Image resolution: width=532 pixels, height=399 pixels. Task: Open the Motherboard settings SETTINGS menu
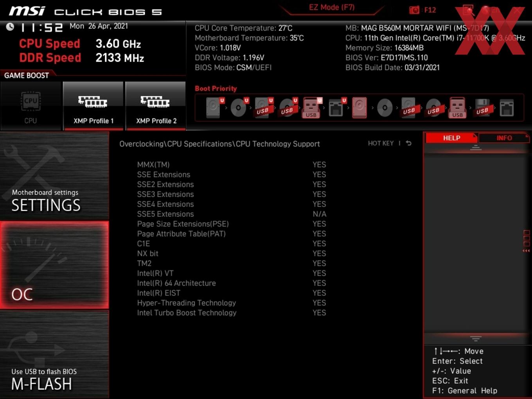(54, 176)
